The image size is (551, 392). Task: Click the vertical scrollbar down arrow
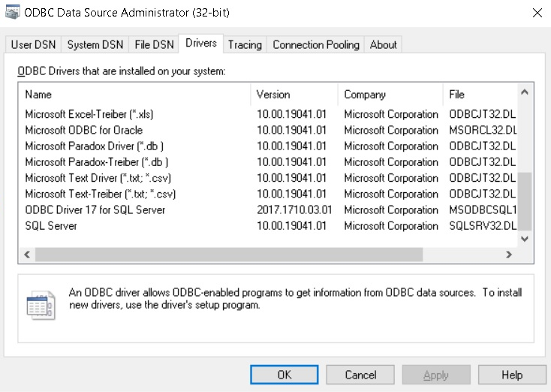(x=525, y=239)
